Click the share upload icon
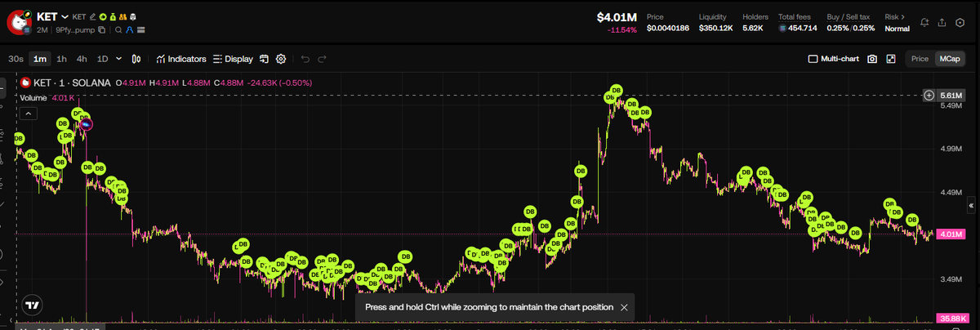This screenshot has height=330, width=980. [942, 22]
